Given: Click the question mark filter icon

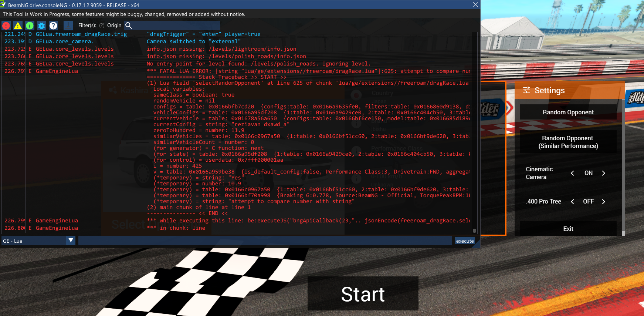Looking at the screenshot, I should coord(53,26).
